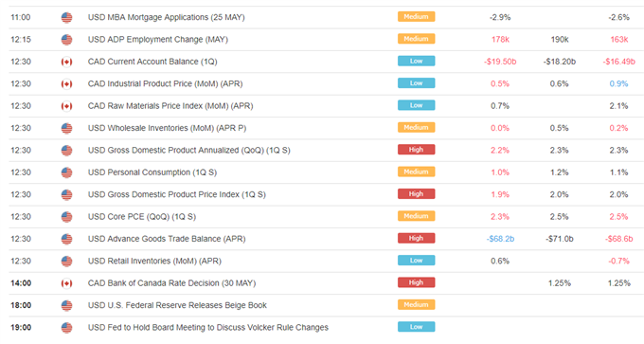
Task: Click the Canada flag beside Current Account Balance
Action: [66, 62]
